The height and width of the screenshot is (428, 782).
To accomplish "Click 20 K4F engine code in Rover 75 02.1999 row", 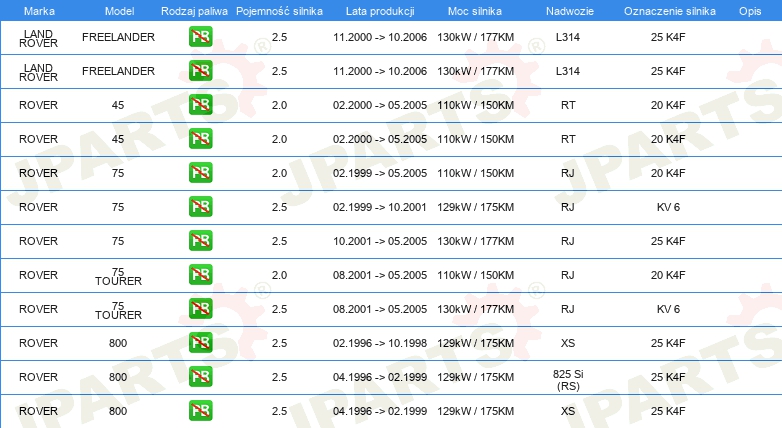I will (668, 173).
